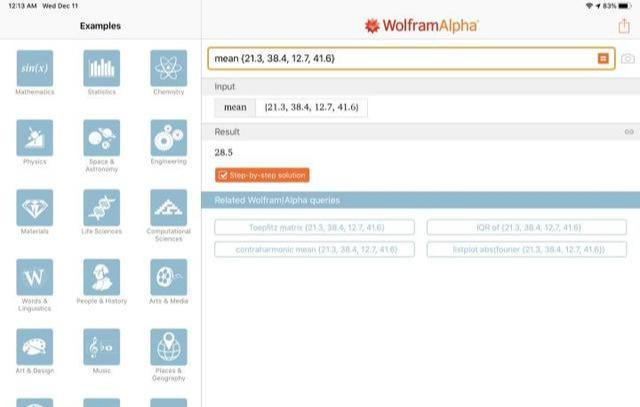The height and width of the screenshot is (407, 640).
Task: Tap the 'mean' label in Input pod
Action: 235,107
